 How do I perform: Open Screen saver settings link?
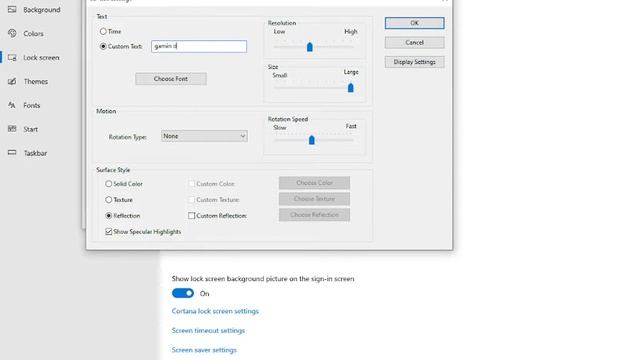(204, 350)
